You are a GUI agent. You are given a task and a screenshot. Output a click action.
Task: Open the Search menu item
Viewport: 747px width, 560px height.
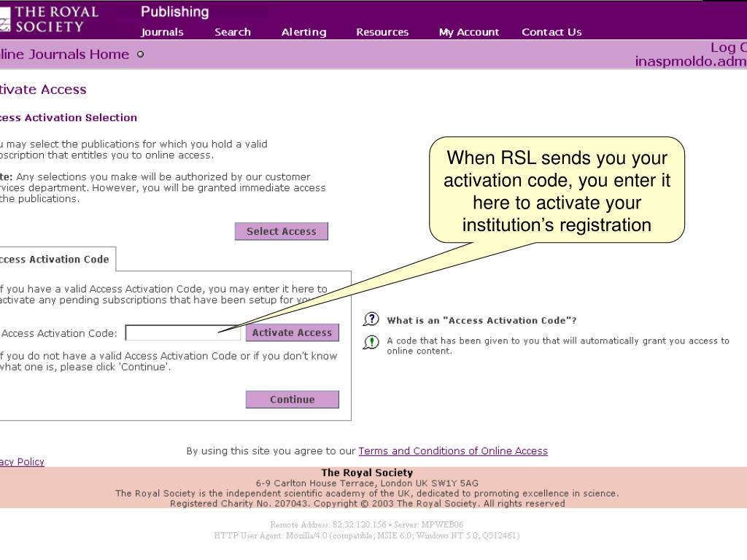click(233, 32)
